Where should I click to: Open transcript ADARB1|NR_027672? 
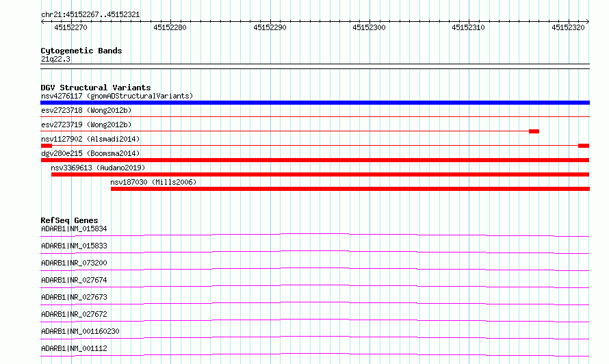74,314
